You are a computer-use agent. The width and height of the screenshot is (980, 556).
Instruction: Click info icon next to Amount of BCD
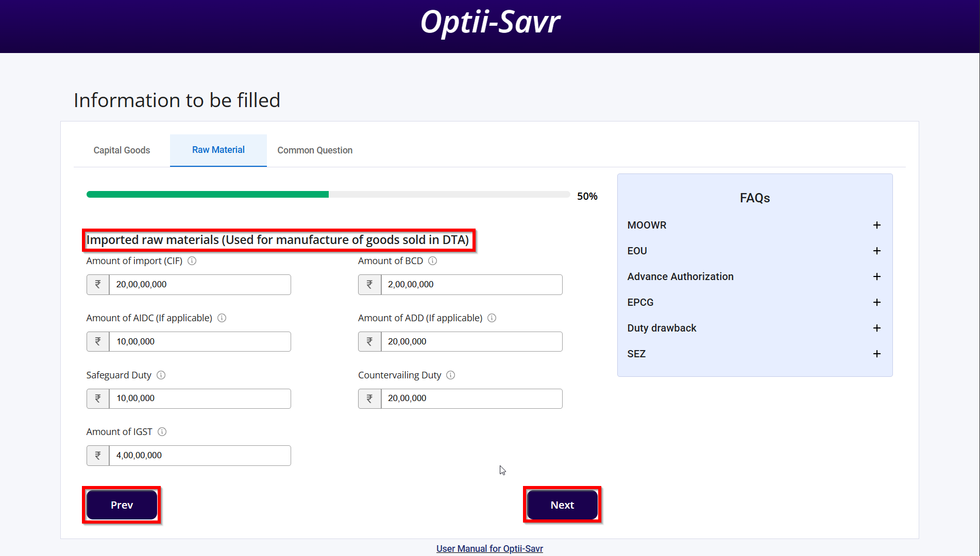[433, 261]
